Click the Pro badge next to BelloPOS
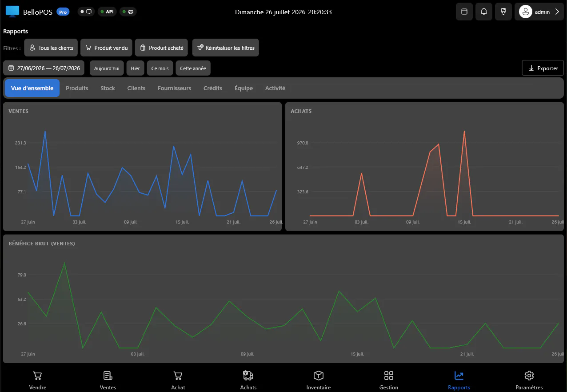This screenshot has width=567, height=392. click(x=63, y=12)
